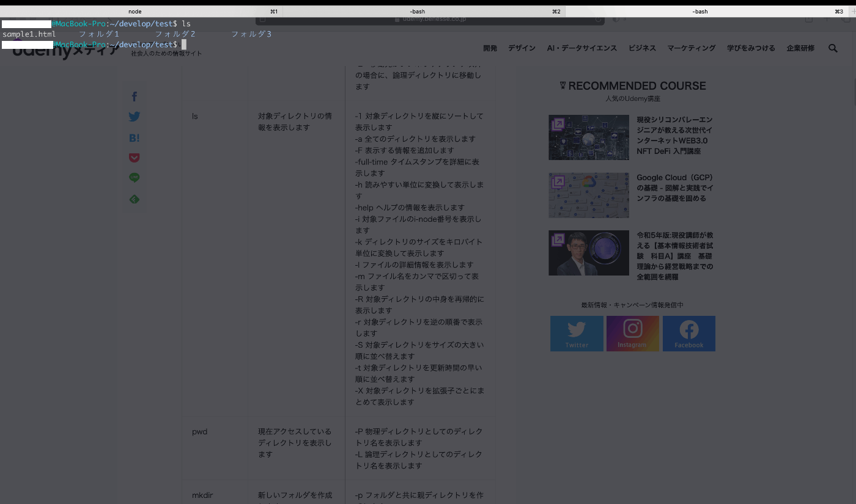Viewport: 856px width, 504px height.
Task: Open the 基本情報技術者試験 course thumbnail
Action: click(589, 253)
